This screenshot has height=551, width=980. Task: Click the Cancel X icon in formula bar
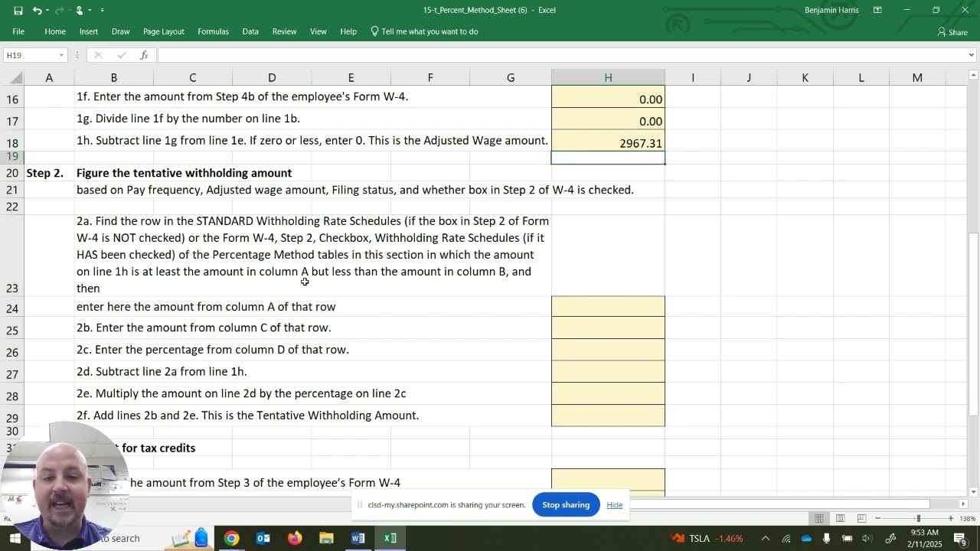tap(98, 55)
